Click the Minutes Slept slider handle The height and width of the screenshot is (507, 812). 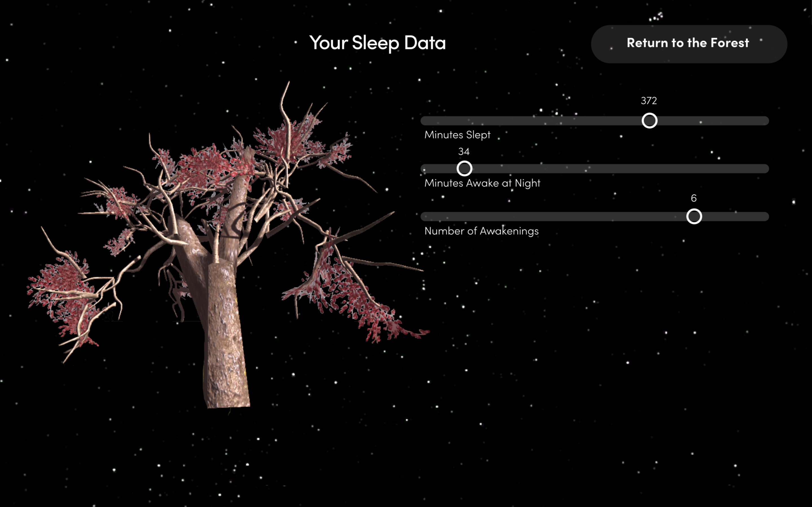(x=649, y=121)
